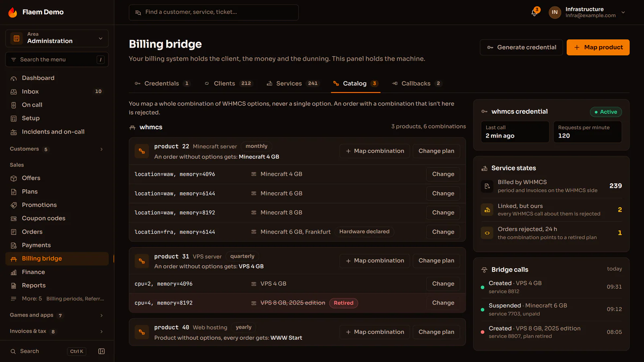Screen dimensions: 644x362
Task: Change the retired cpu=4, memory=8192 mapping
Action: coord(443,303)
